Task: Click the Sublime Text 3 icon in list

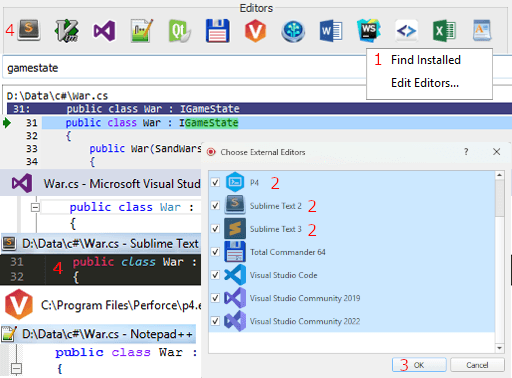Action: (x=235, y=228)
